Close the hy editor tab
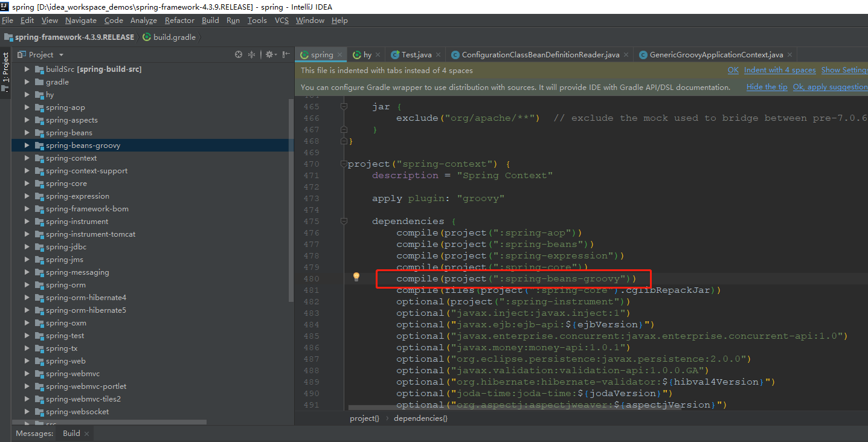The image size is (868, 442). (378, 55)
